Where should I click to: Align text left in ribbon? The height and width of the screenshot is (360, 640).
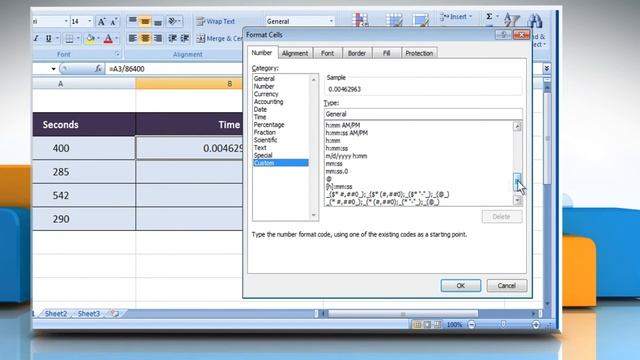click(133, 38)
